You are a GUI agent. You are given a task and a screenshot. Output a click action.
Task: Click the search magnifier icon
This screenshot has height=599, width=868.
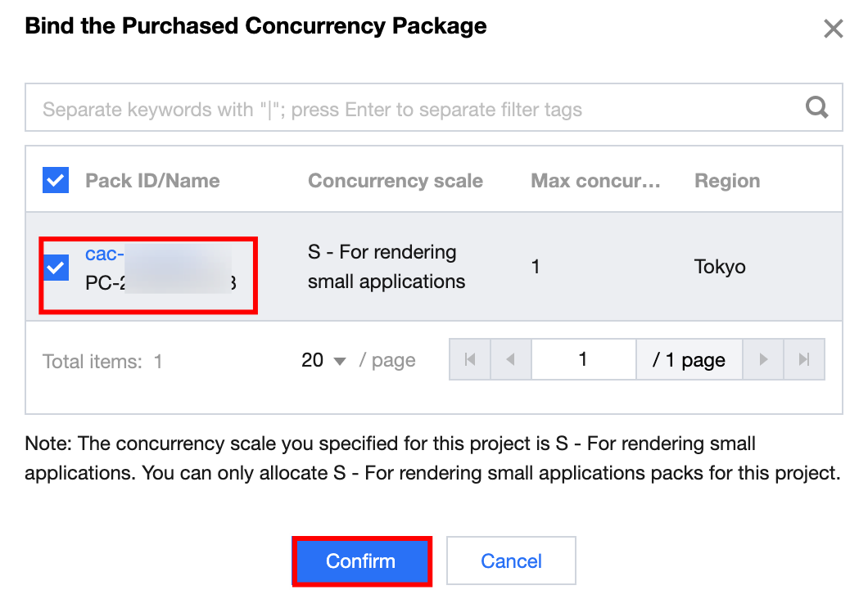tap(816, 108)
